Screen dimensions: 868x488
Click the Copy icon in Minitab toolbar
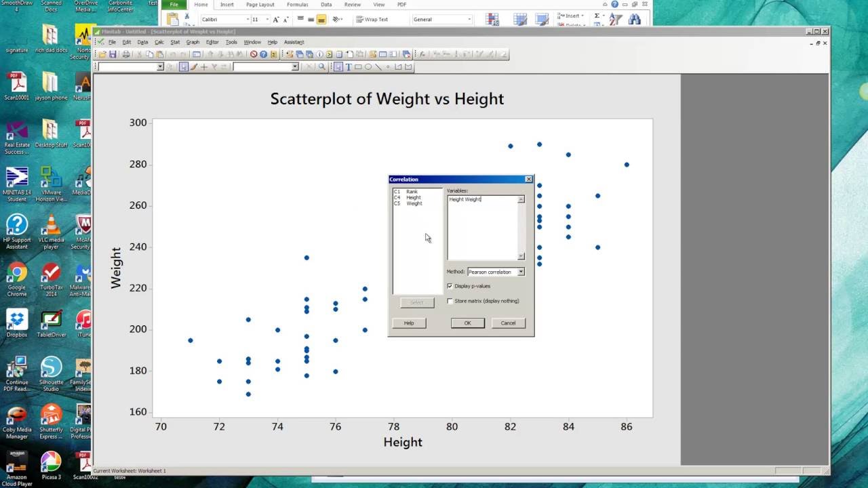tap(149, 54)
